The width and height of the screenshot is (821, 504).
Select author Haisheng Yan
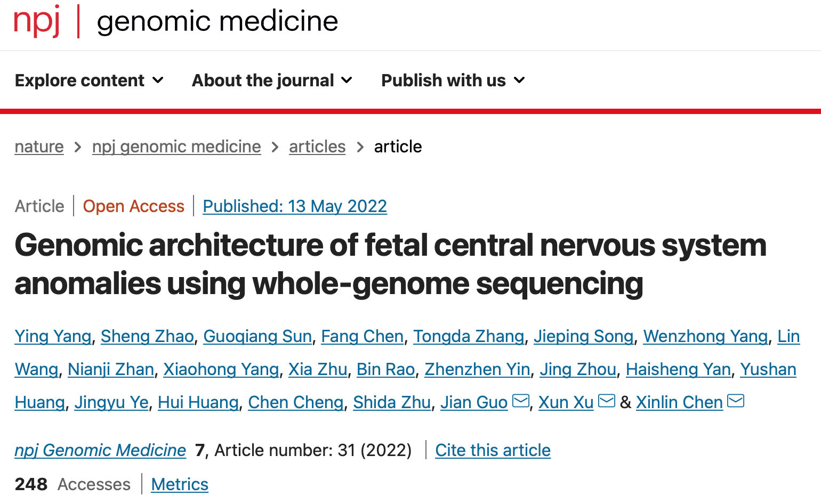(x=678, y=369)
